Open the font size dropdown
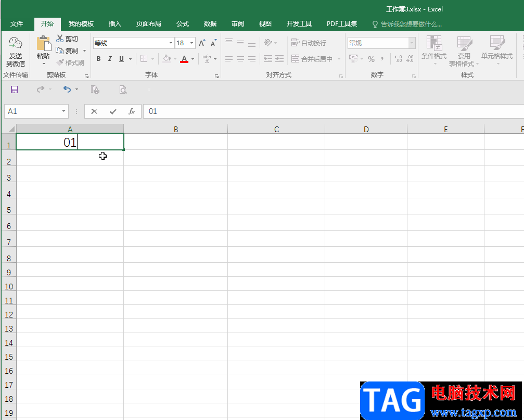The height and width of the screenshot is (420, 524). [192, 43]
